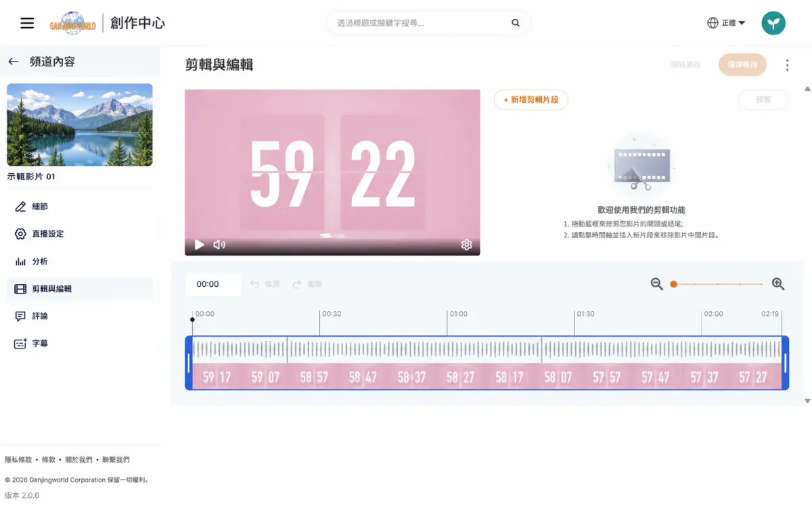The image size is (812, 508).
Task: Click the 01:30 mark on the timeline ruler
Action: (585, 314)
